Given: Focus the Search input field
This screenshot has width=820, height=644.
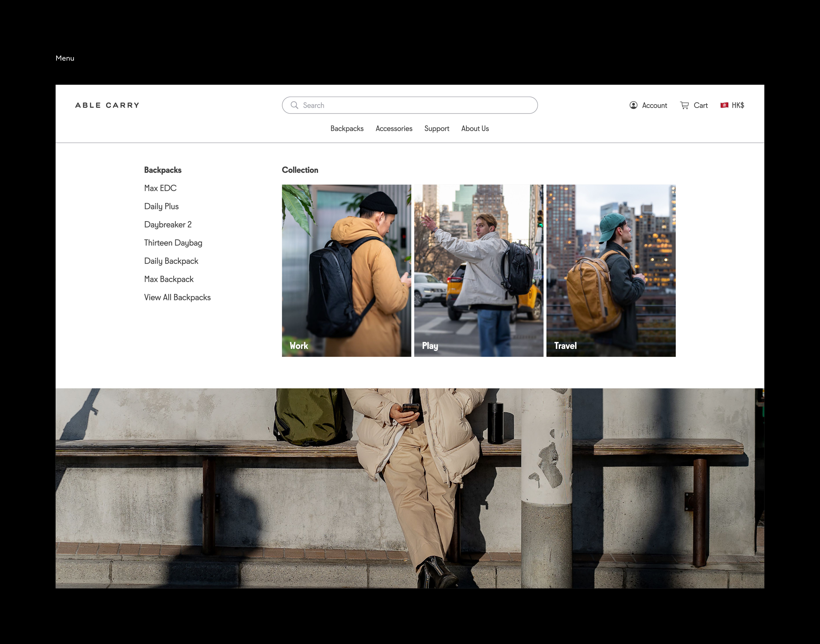Looking at the screenshot, I should (x=410, y=105).
